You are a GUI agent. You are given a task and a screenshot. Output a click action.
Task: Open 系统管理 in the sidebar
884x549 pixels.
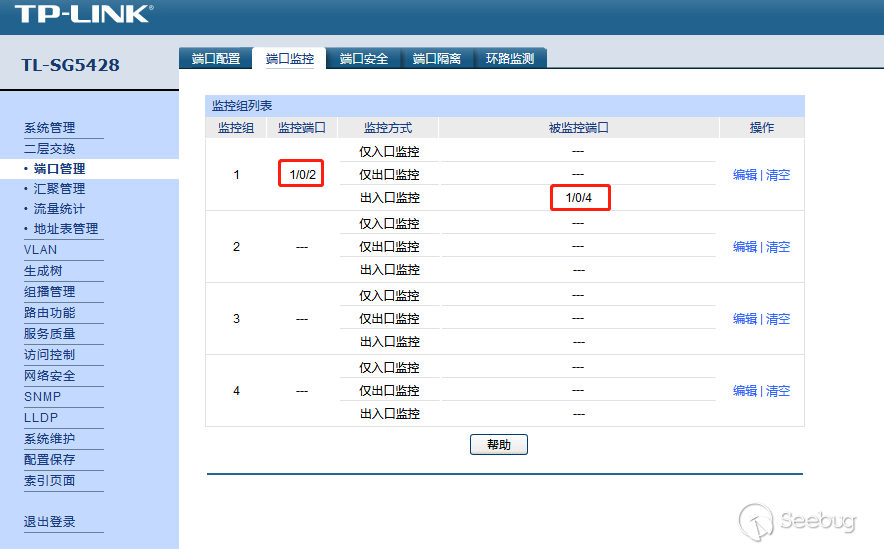pos(50,128)
